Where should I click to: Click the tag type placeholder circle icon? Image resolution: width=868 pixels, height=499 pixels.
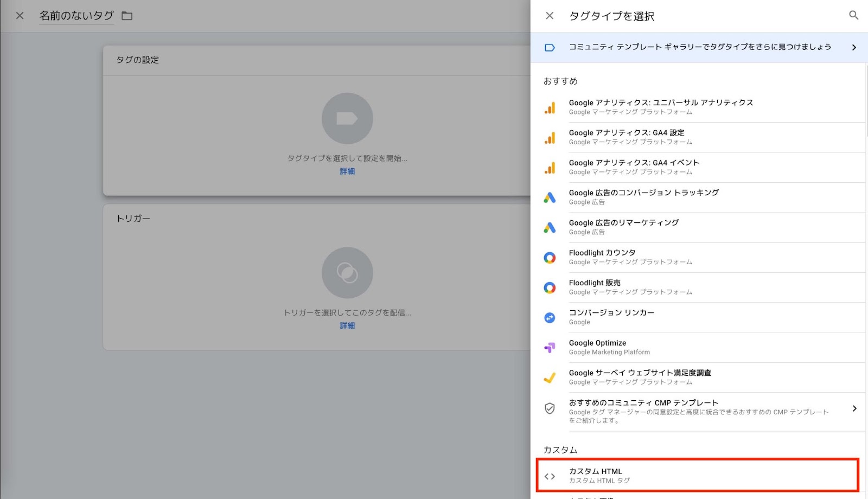[347, 118]
